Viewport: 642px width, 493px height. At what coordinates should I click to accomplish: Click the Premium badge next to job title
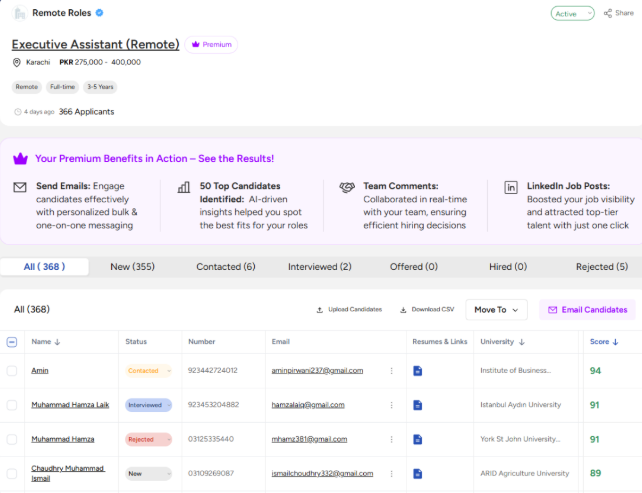(x=211, y=45)
